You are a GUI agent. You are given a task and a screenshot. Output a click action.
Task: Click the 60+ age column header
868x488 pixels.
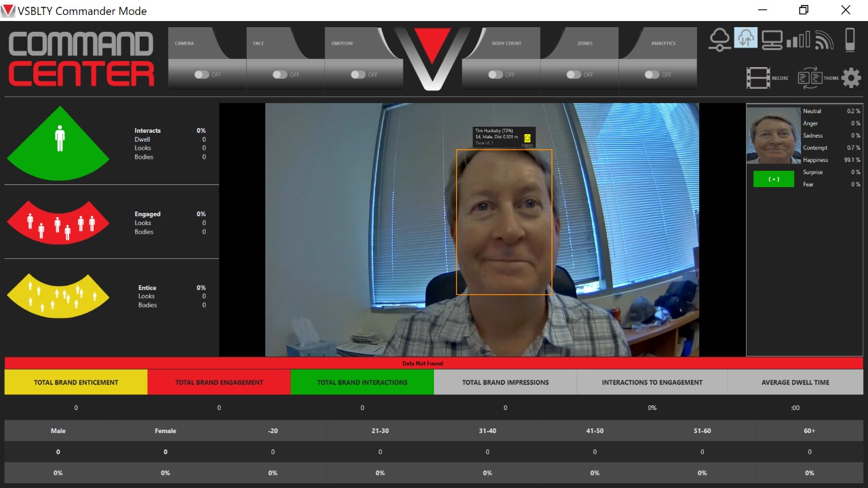810,430
